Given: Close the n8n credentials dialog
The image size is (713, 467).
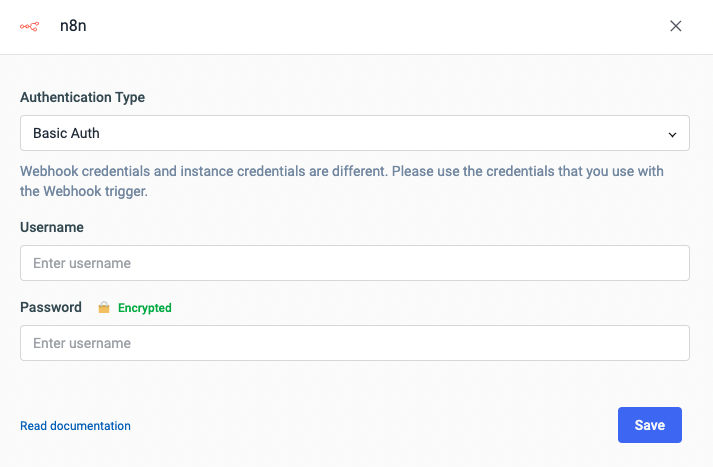Looking at the screenshot, I should click(676, 26).
